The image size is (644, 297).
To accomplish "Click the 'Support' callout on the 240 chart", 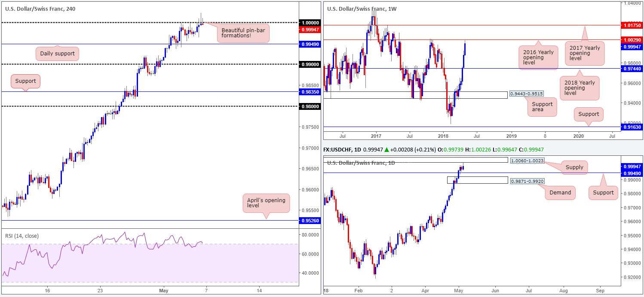I will click(x=25, y=81).
